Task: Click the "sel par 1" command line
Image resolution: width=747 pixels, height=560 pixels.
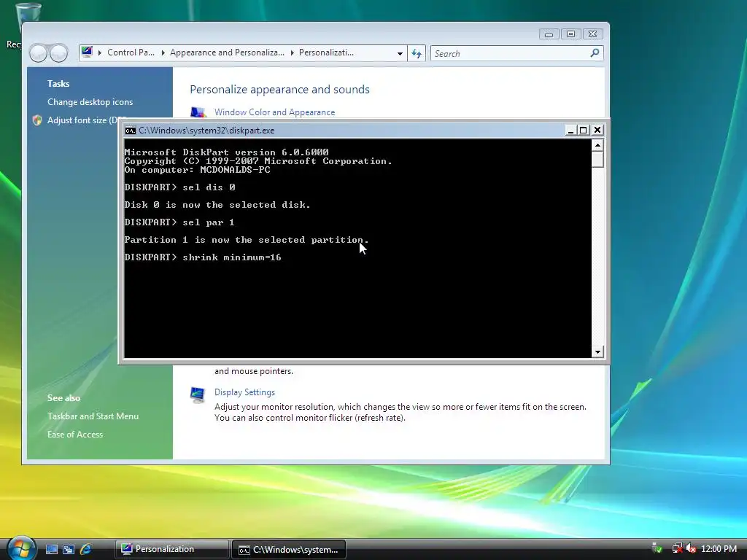Action: click(x=179, y=222)
